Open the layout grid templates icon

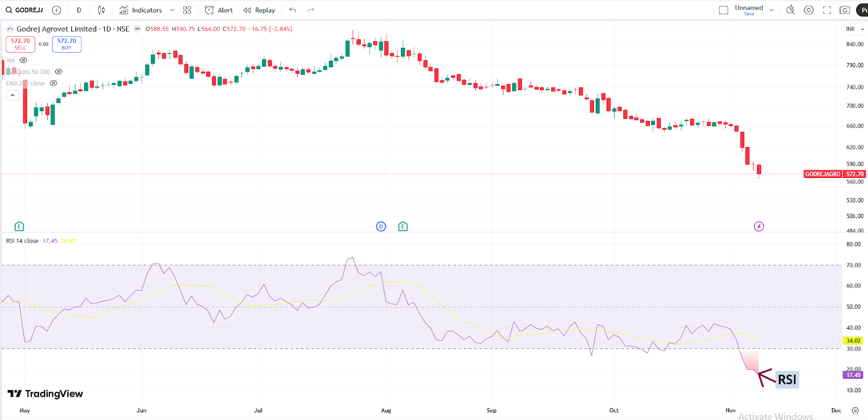(187, 10)
